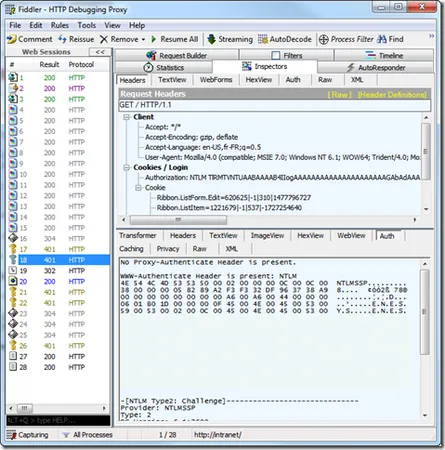Select the Accept-Encoding header row
Viewport: 445px width, 450px height.
coord(191,137)
